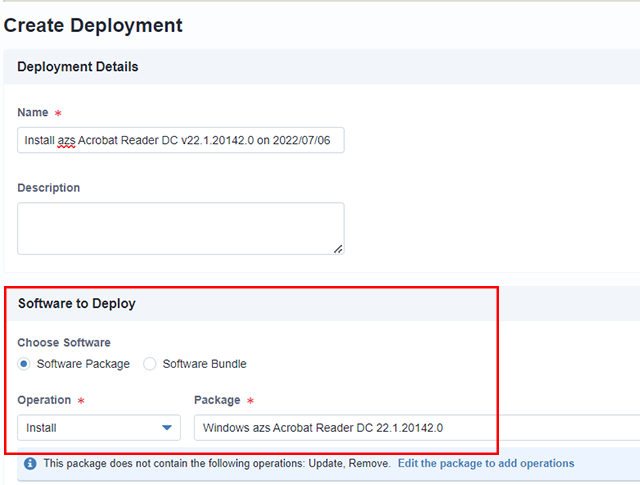
Task: Click the Create Deployment page heading
Action: (93, 25)
